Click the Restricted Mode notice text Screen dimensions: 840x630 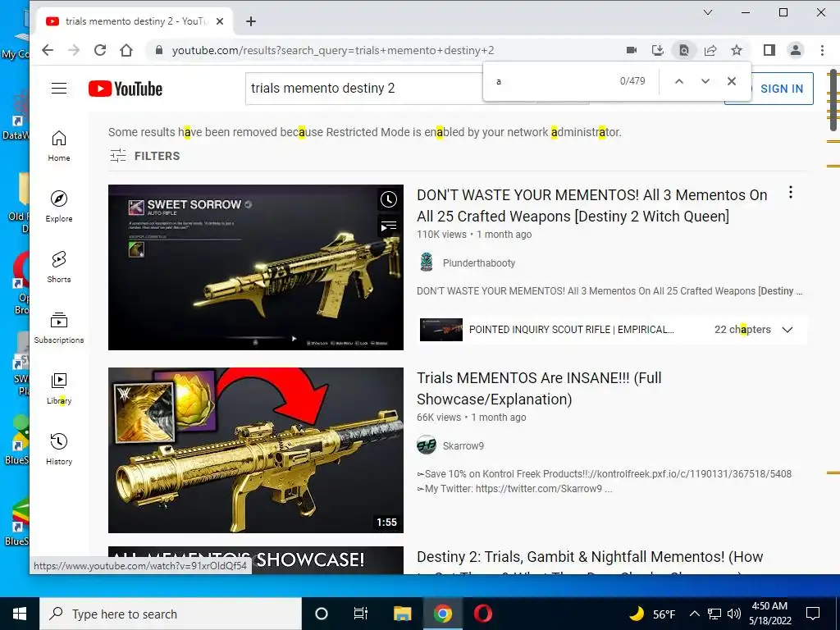pyautogui.click(x=365, y=132)
